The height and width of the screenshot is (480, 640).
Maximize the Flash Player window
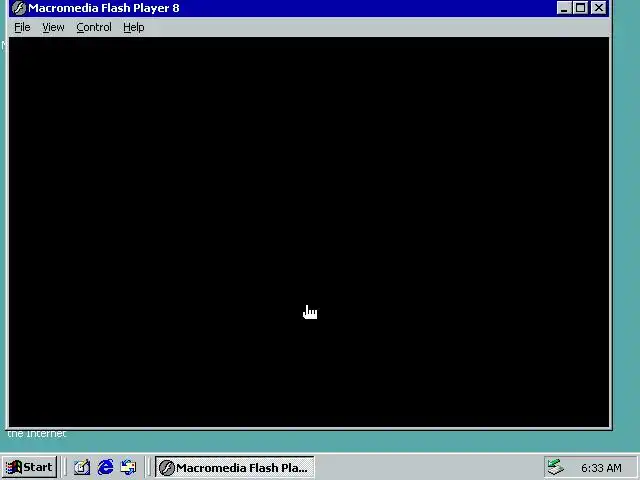[x=580, y=8]
